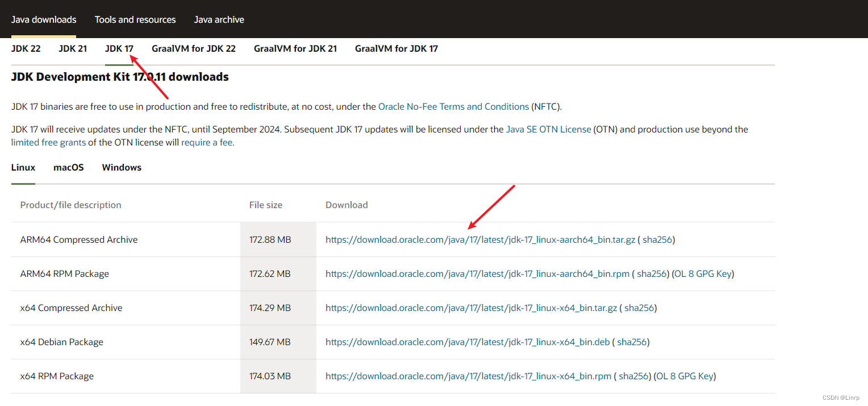The image size is (868, 406).
Task: Click the 172.62 MB file size cell
Action: (278, 274)
